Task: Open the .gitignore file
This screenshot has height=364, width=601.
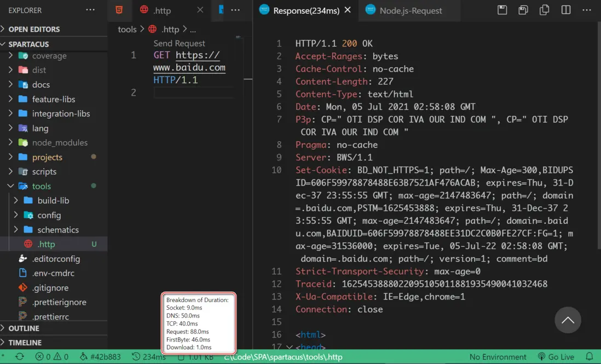Action: [54, 288]
